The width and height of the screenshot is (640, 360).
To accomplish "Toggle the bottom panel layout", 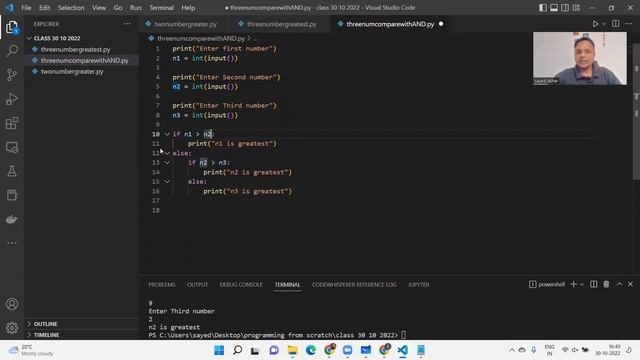I will pos(553,8).
